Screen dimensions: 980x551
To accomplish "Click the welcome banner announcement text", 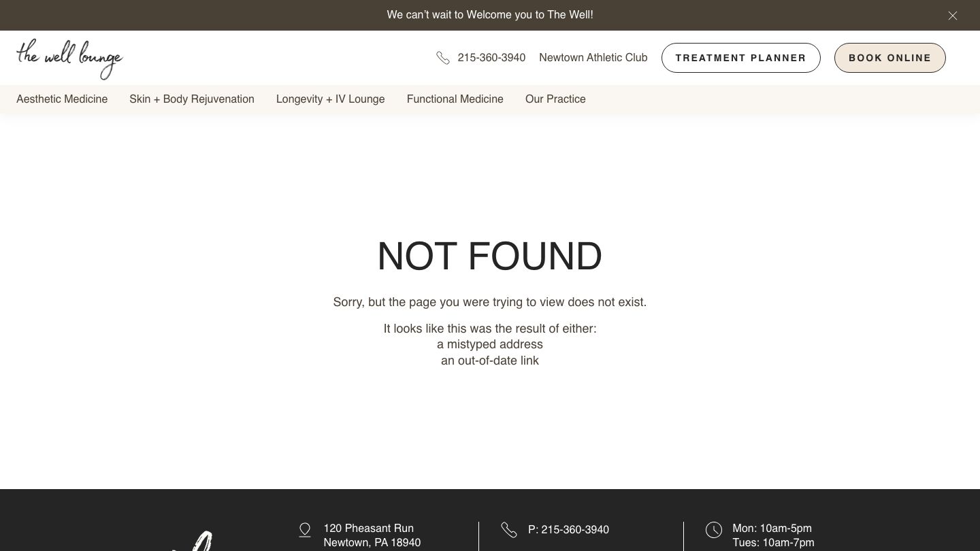I will (x=490, y=15).
